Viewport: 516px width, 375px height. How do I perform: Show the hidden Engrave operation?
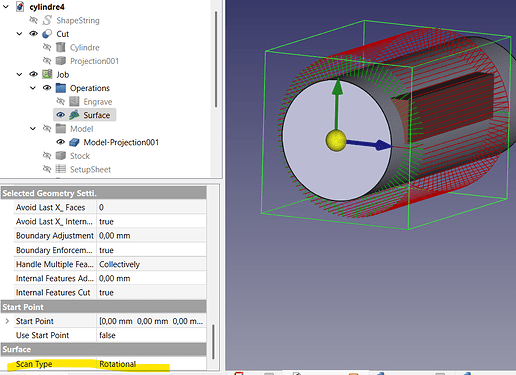point(60,101)
